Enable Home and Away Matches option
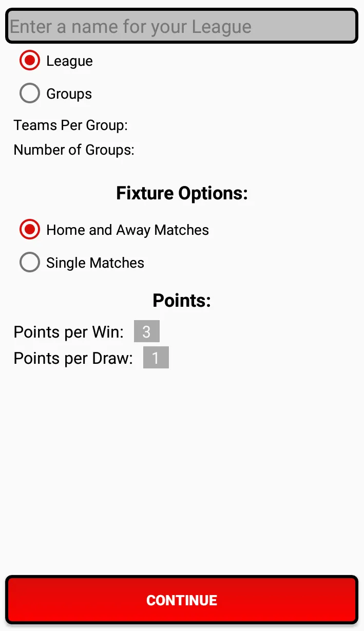364x631 pixels. pyautogui.click(x=29, y=229)
